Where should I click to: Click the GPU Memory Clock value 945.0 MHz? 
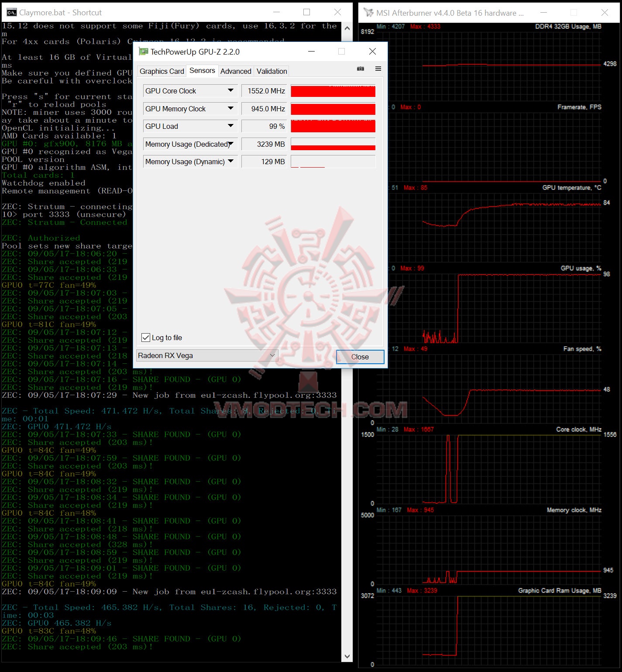point(264,109)
